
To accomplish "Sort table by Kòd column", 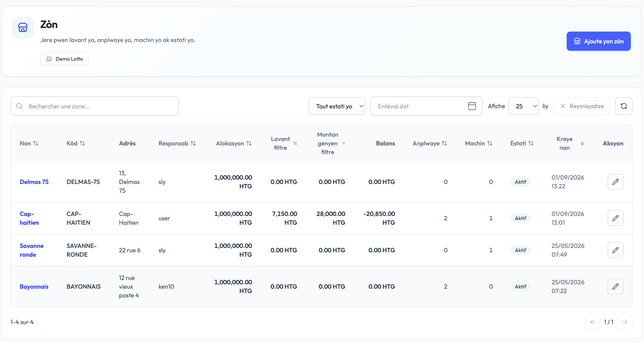I will (x=76, y=143).
